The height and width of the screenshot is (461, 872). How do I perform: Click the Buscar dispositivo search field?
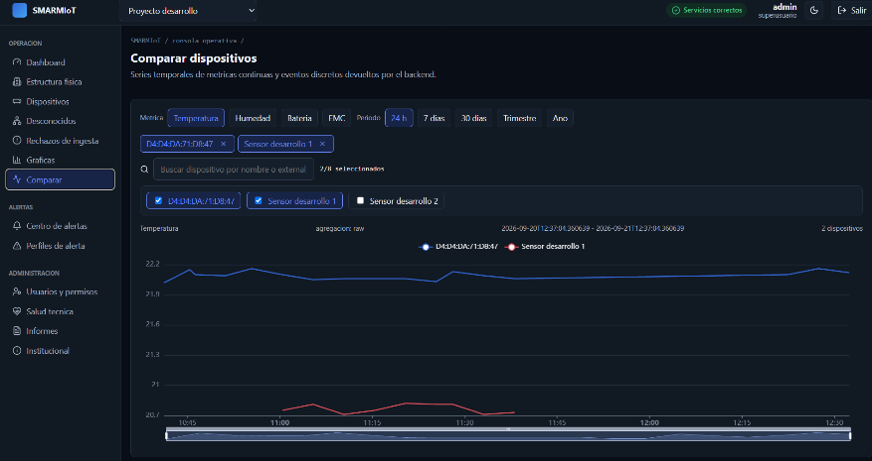coord(234,169)
